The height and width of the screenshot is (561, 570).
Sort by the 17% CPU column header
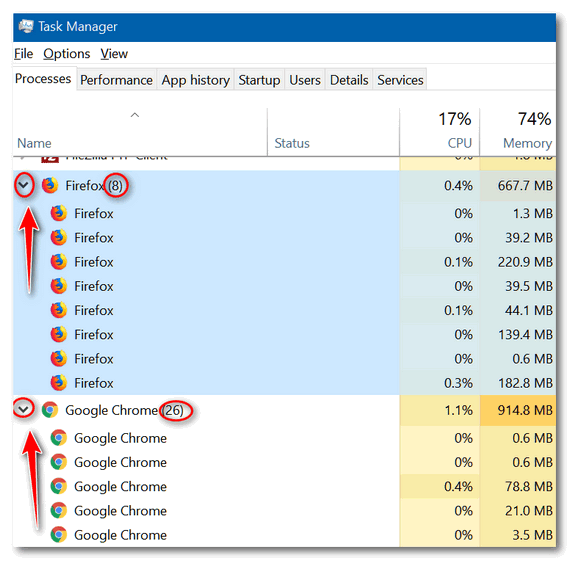pos(439,132)
